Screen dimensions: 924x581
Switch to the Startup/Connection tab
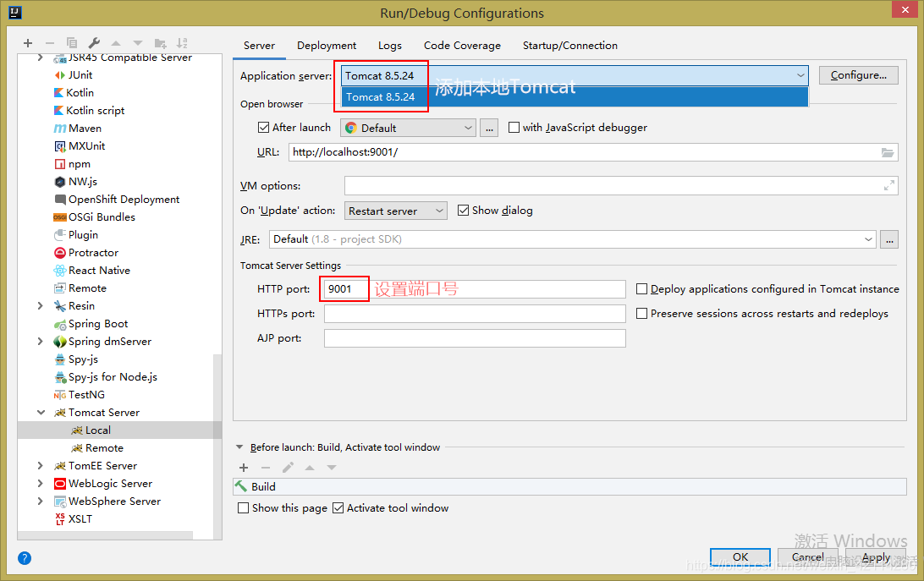pyautogui.click(x=569, y=46)
